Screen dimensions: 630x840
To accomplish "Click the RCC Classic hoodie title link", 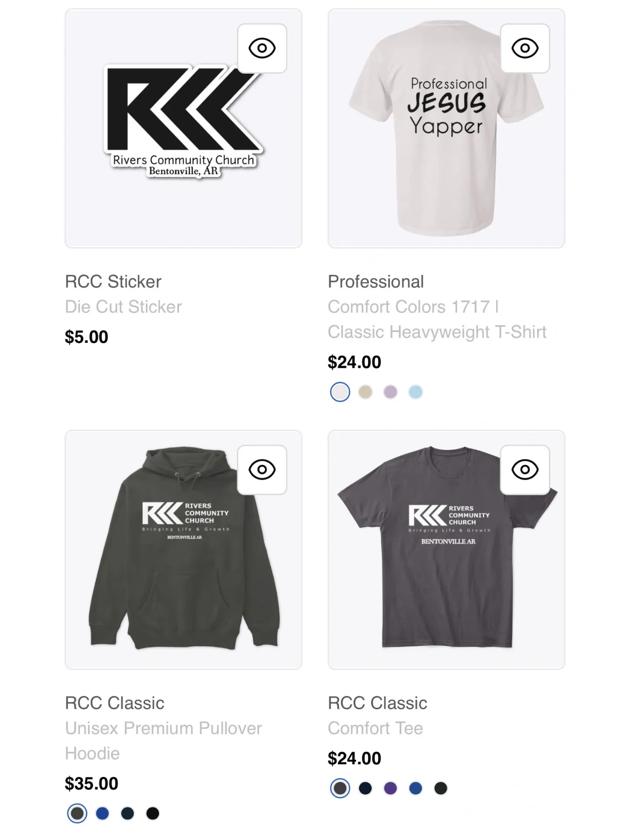I will 115,703.
